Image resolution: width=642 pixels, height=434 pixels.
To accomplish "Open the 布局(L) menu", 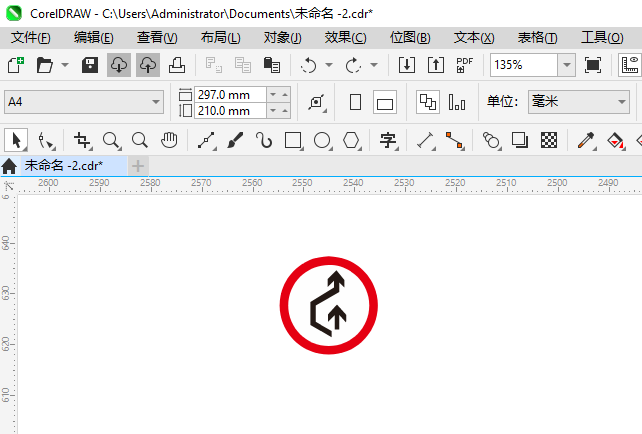I will tap(221, 38).
